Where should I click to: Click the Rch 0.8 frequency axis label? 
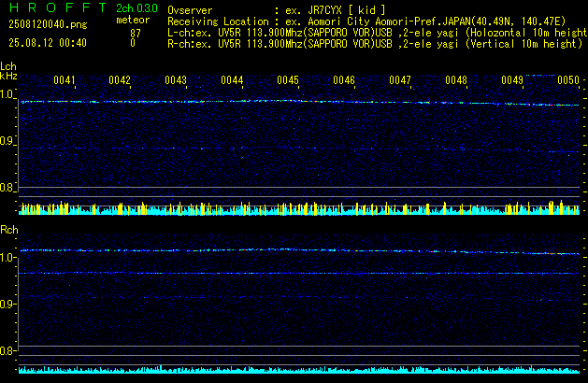[7, 350]
